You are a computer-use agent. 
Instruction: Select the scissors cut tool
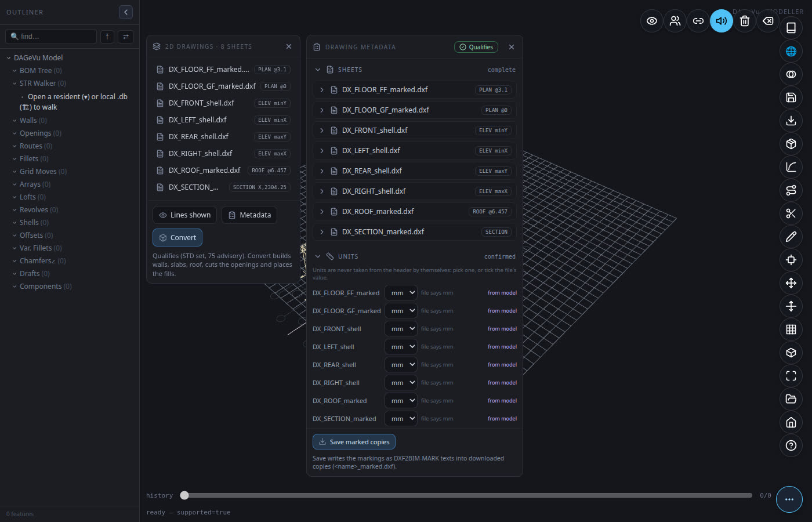[791, 213]
